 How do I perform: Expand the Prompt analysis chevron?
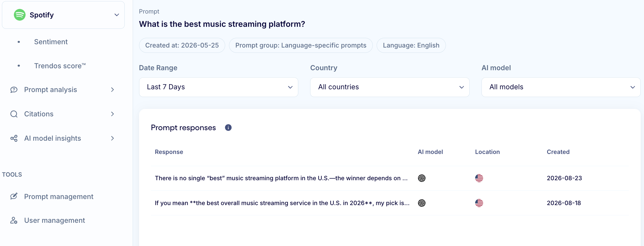112,90
